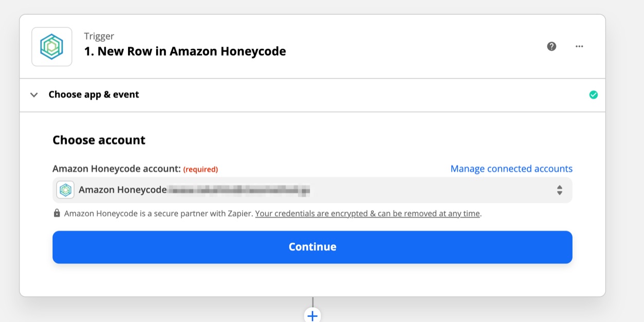Click the Amazon Honeycode account input field

(312, 190)
